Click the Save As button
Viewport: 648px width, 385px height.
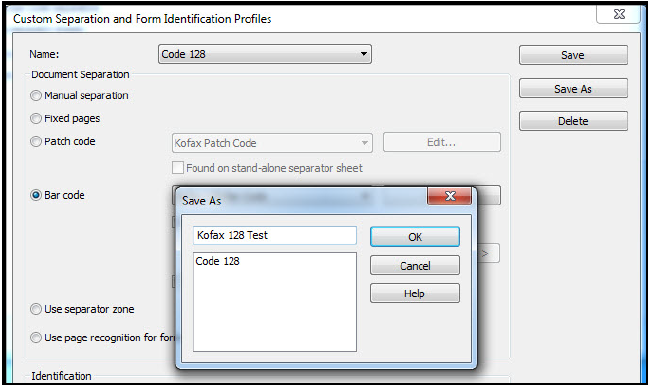point(573,88)
